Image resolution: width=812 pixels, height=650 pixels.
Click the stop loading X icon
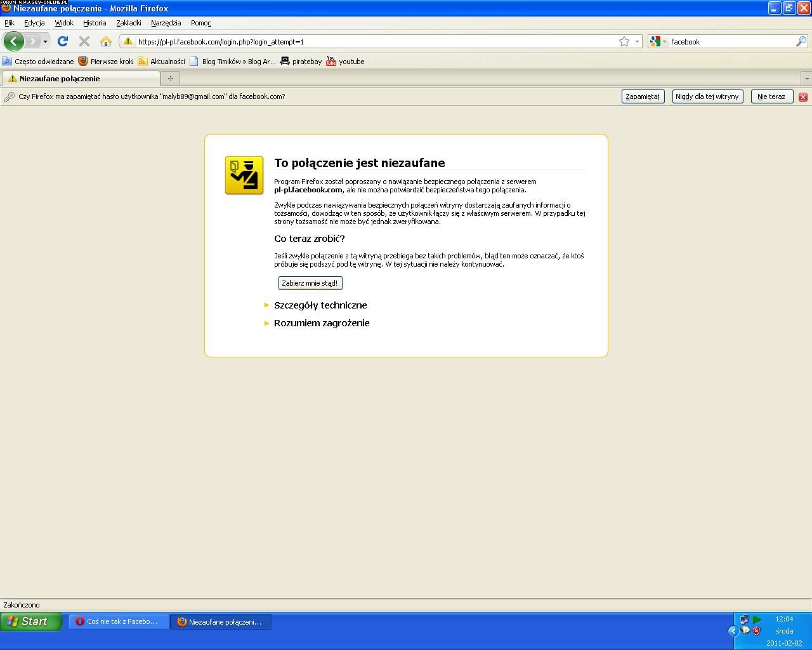click(x=84, y=41)
